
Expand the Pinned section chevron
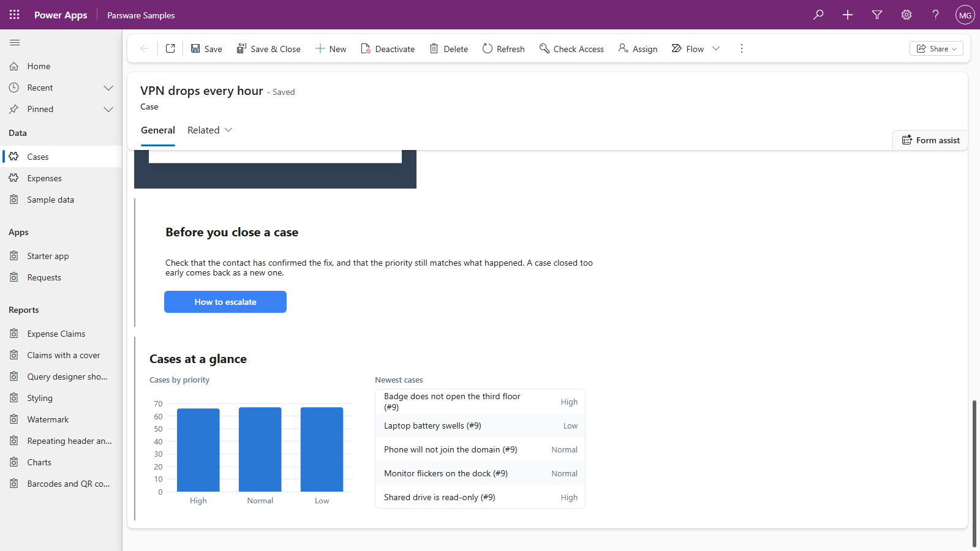click(x=108, y=109)
